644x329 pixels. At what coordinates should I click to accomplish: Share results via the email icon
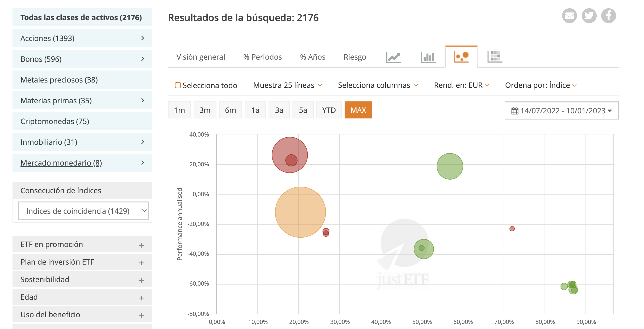(569, 16)
